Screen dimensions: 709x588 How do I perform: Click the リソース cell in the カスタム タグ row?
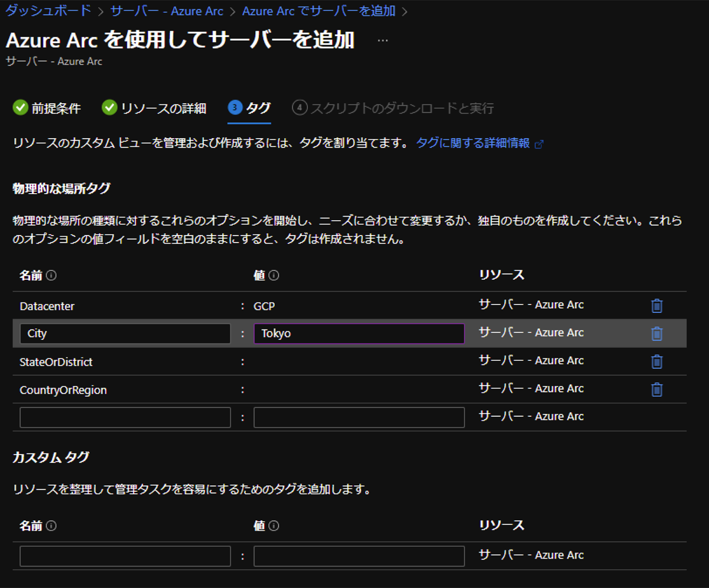coord(531,555)
